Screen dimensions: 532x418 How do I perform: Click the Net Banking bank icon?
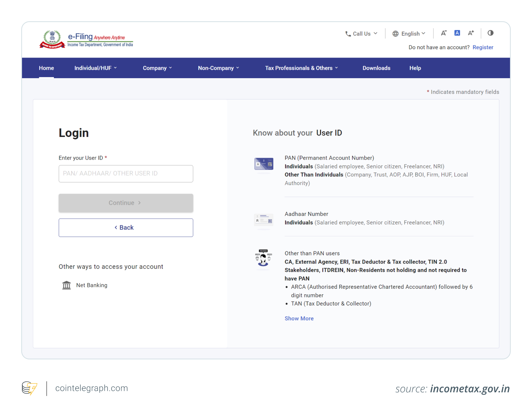(x=66, y=285)
